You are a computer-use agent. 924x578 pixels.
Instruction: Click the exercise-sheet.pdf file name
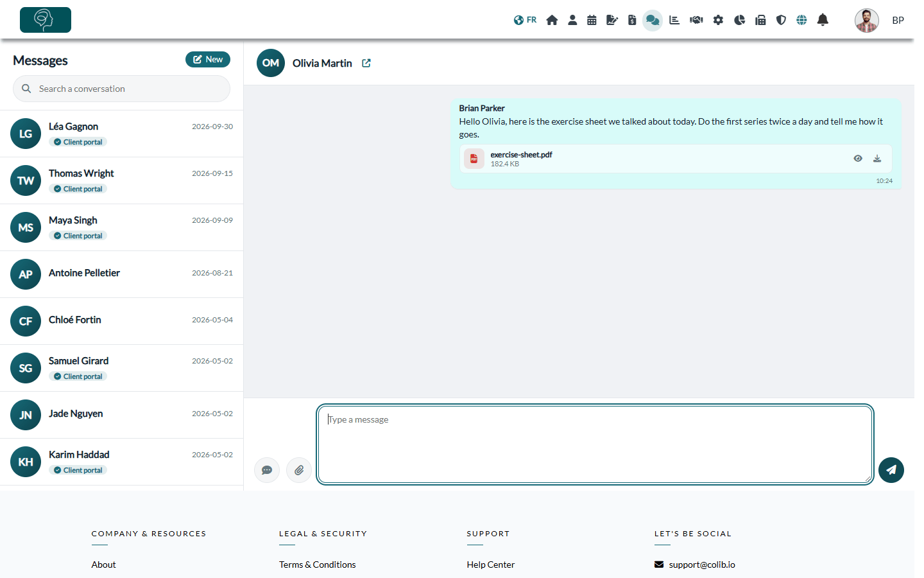tap(521, 155)
